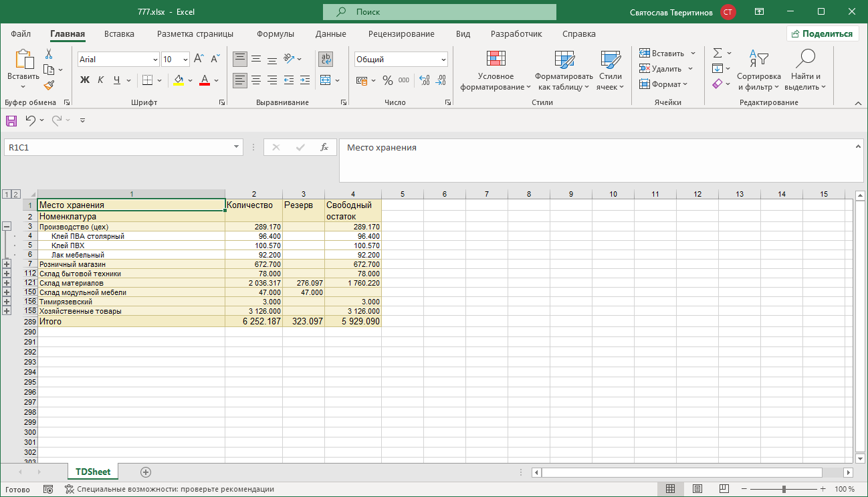The height and width of the screenshot is (497, 868).
Task: Align text right horizontally
Action: pos(272,80)
